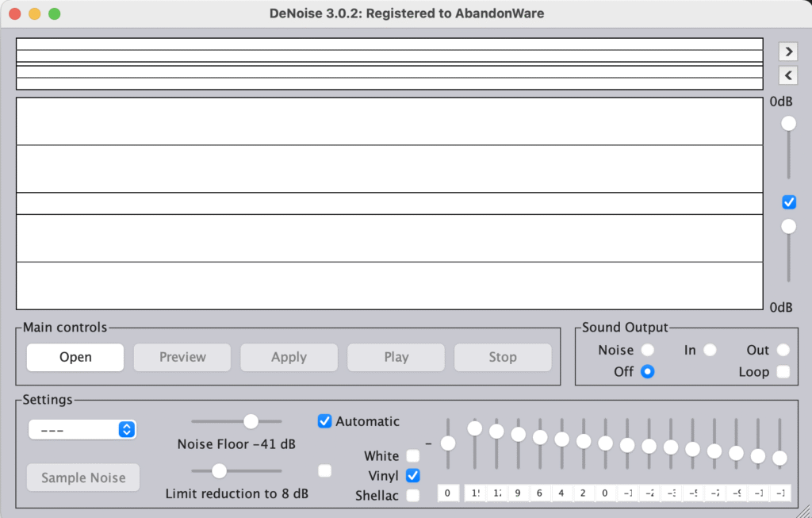This screenshot has height=518, width=812.
Task: Click the Sample Noise button
Action: tap(83, 478)
